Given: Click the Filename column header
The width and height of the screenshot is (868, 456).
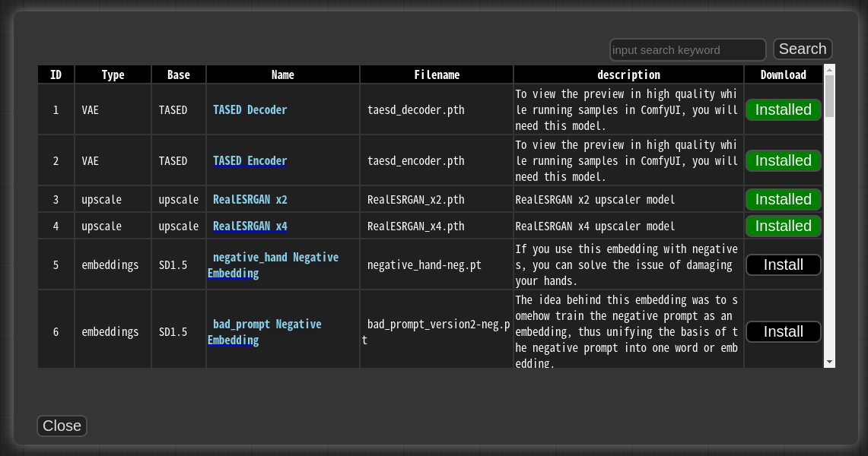Looking at the screenshot, I should (x=437, y=74).
